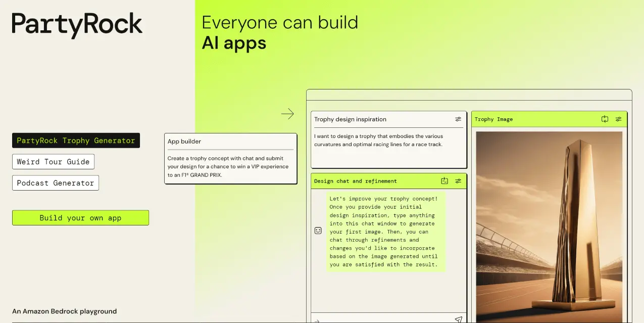Switch to the Weird Tour Guide app

53,161
